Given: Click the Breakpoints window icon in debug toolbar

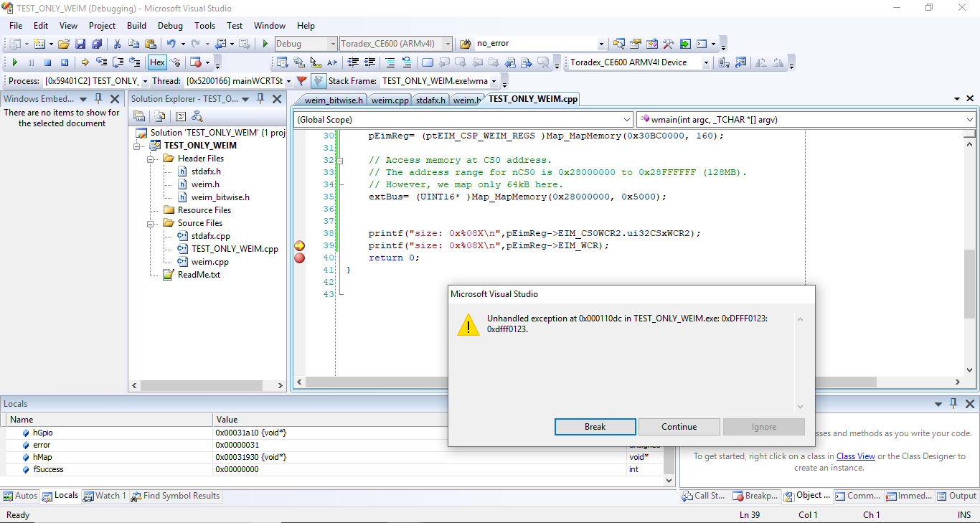Looking at the screenshot, I should click(197, 62).
